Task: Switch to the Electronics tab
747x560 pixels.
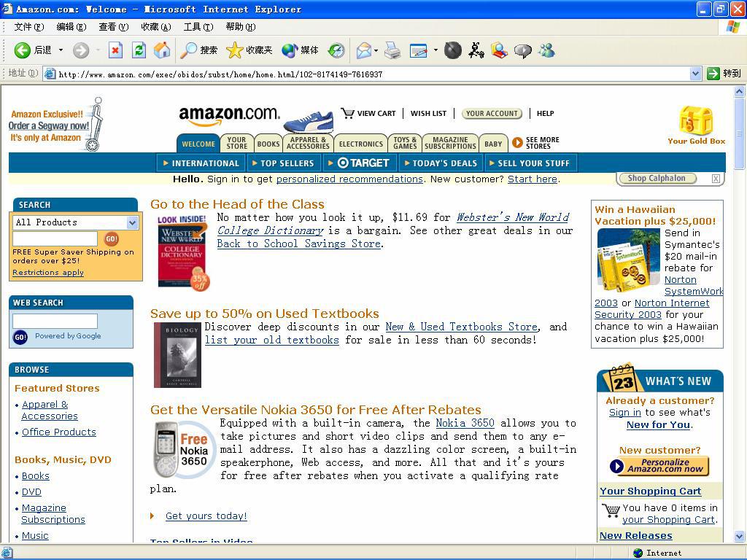Action: [360, 144]
